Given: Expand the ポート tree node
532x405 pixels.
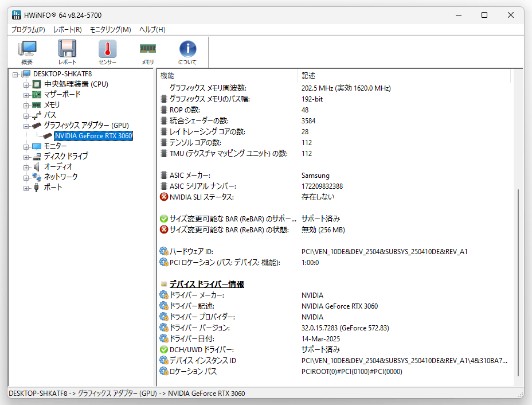Looking at the screenshot, I should (x=26, y=188).
